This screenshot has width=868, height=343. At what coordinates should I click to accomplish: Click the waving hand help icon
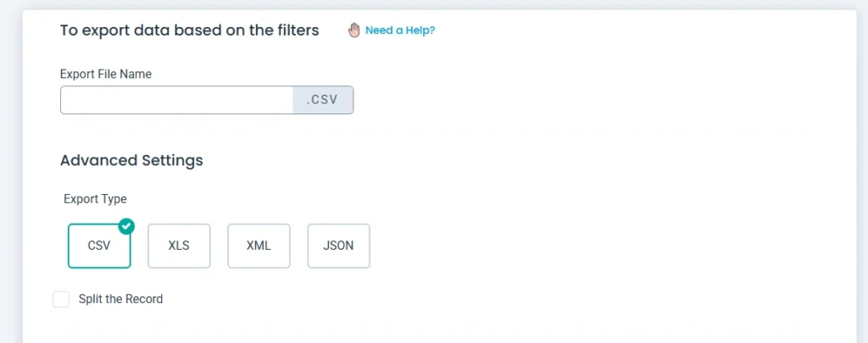pos(354,30)
